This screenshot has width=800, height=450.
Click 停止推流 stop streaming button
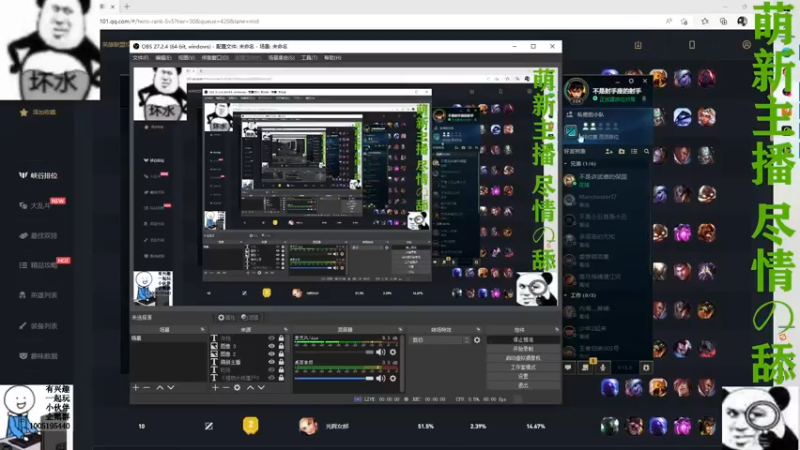click(x=523, y=340)
